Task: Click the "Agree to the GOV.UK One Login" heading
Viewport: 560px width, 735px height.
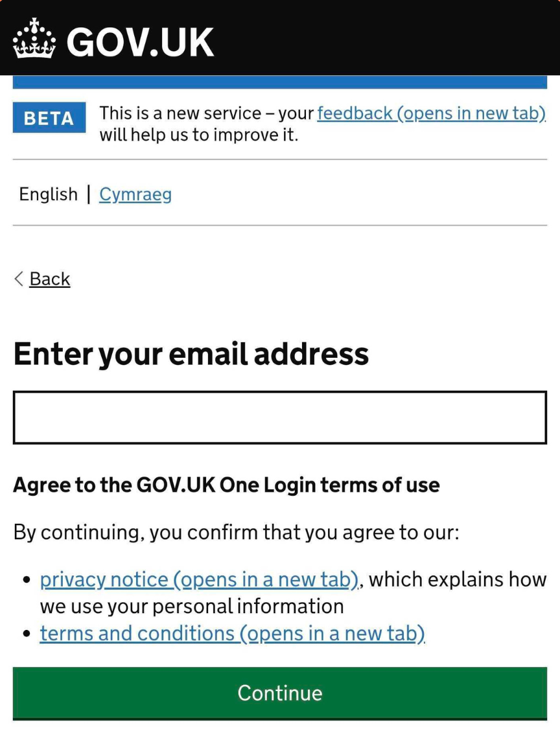Action: [x=226, y=485]
